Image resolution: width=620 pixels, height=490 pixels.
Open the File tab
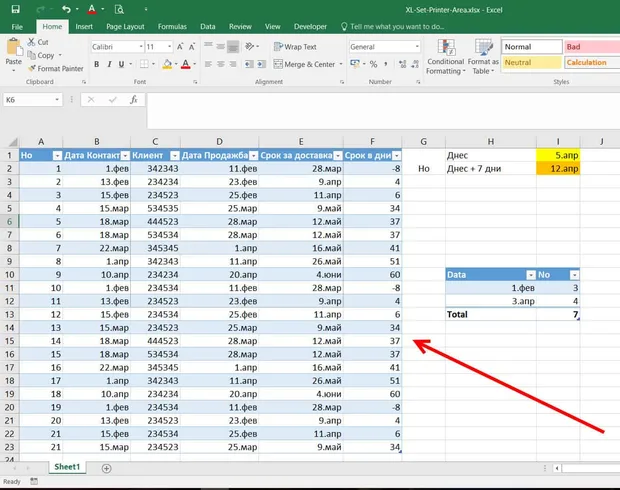click(x=17, y=26)
